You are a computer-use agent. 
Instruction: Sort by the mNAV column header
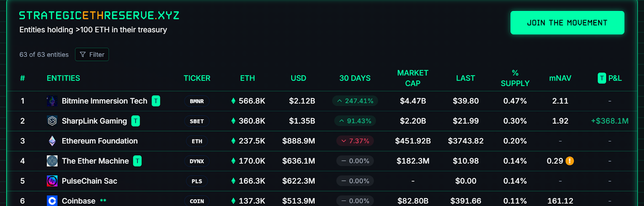(560, 78)
